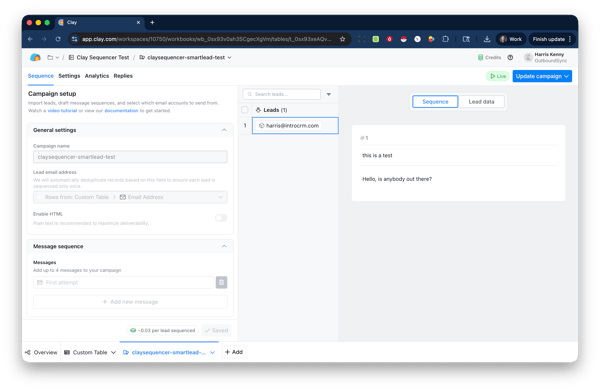This screenshot has width=600, height=391.
Task: Check the Leads select-all checkbox
Action: [x=245, y=110]
